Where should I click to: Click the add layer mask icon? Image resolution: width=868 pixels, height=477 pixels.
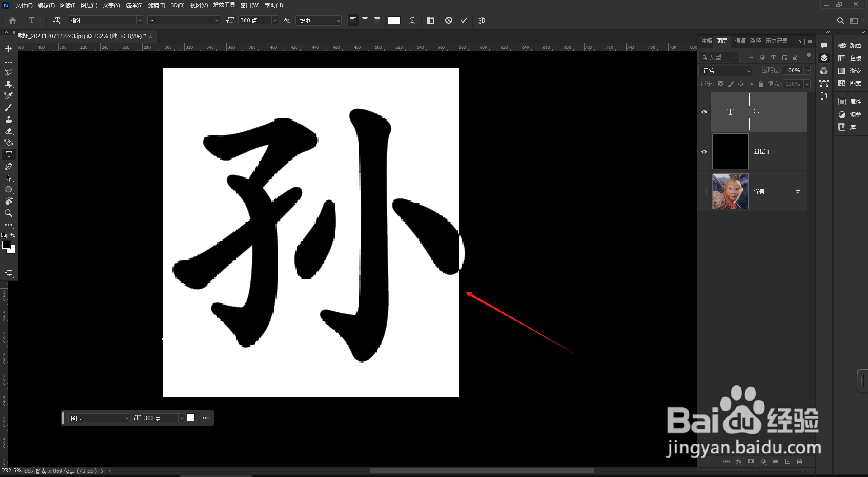[750, 462]
